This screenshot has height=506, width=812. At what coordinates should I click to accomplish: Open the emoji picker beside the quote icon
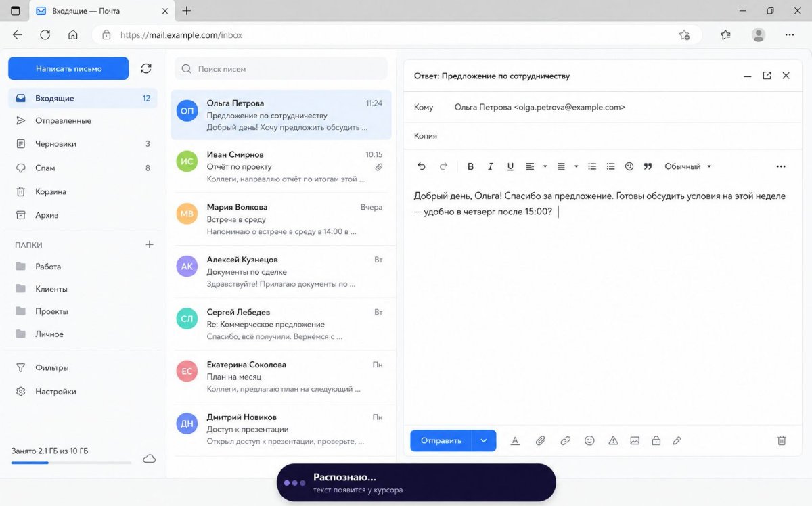(629, 166)
